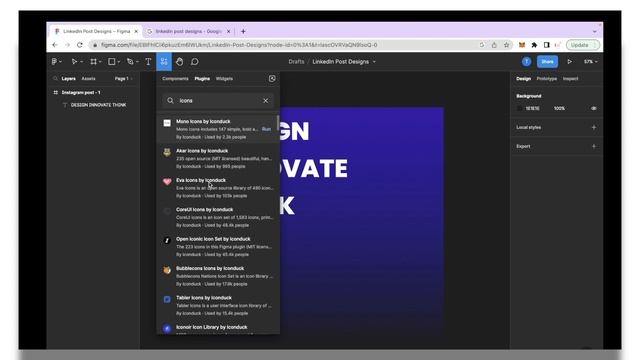Click the Background color swatch
The width and height of the screenshot is (640, 360).
pyautogui.click(x=520, y=109)
